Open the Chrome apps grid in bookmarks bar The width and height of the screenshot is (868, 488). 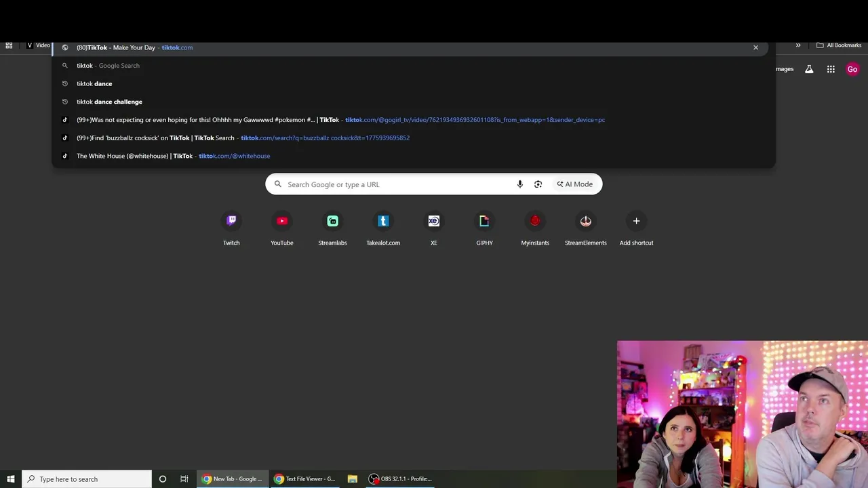tap(9, 45)
